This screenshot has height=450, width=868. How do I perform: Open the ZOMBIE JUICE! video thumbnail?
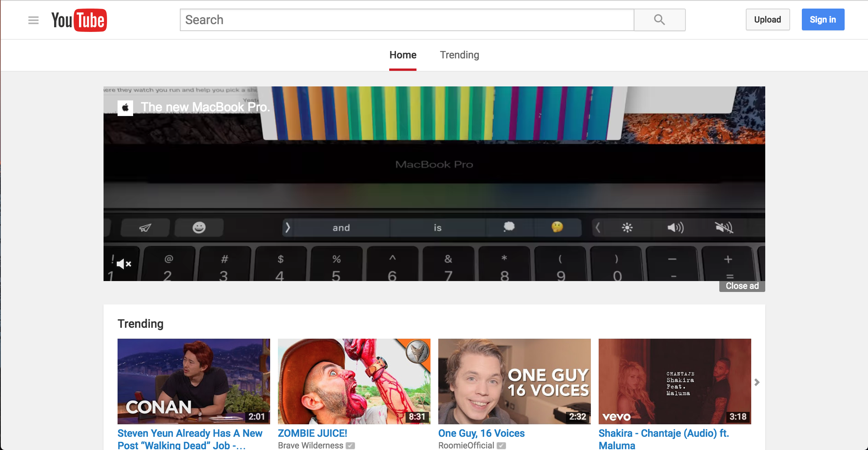[354, 381]
